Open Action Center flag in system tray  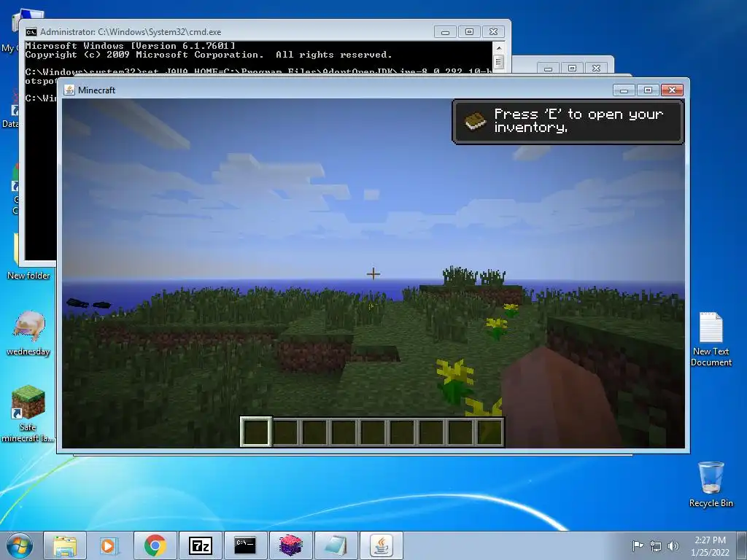click(x=638, y=545)
